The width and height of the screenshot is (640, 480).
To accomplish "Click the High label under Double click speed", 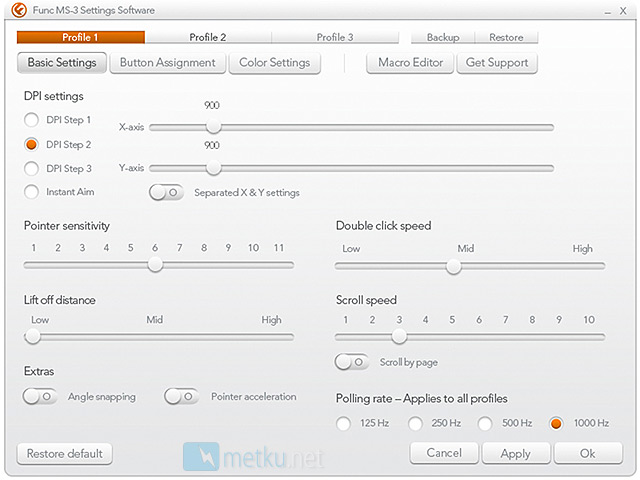I will [x=582, y=249].
